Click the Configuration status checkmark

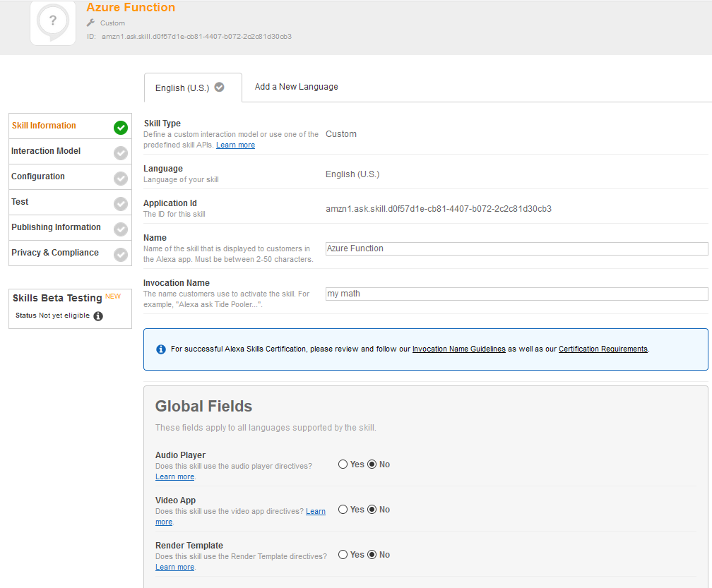tap(121, 179)
